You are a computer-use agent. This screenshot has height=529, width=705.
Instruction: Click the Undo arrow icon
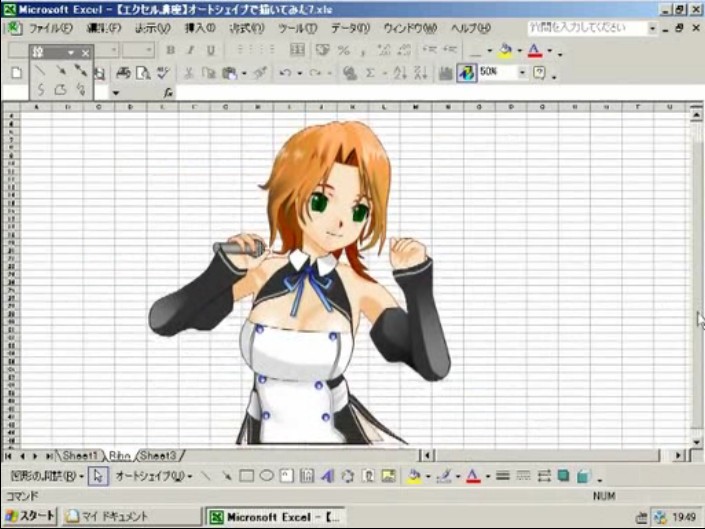click(285, 73)
